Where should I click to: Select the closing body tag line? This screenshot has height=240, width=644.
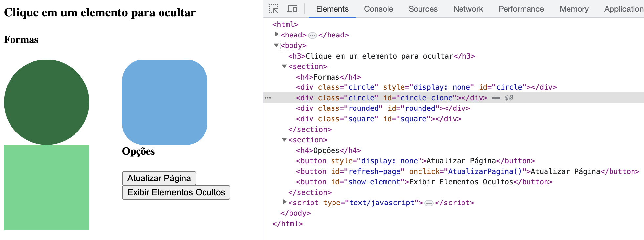click(295, 213)
